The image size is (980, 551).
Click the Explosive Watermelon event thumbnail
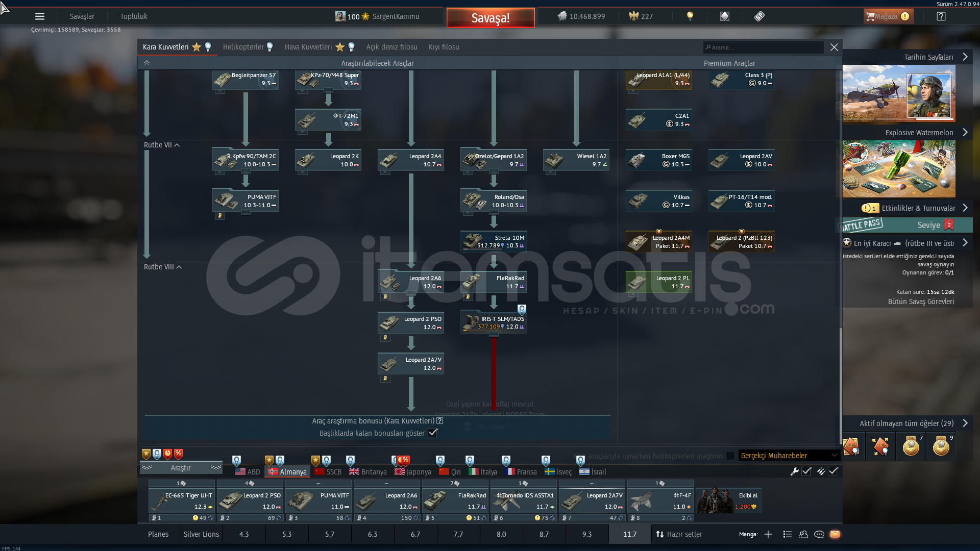tap(899, 169)
